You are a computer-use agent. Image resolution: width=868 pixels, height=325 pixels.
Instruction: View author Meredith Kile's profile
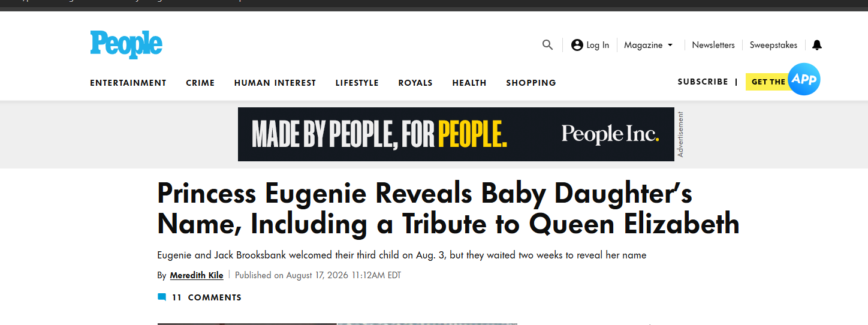197,275
